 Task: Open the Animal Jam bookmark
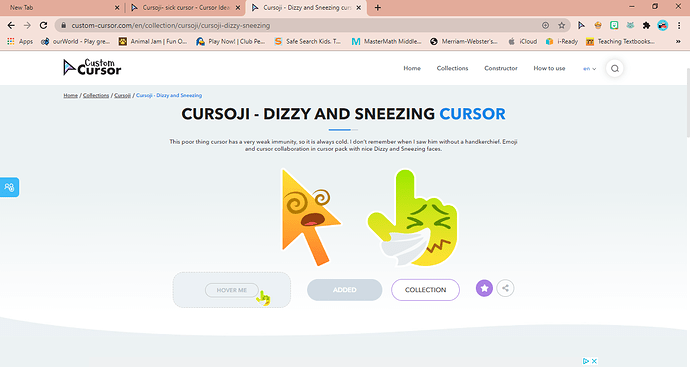(x=153, y=41)
